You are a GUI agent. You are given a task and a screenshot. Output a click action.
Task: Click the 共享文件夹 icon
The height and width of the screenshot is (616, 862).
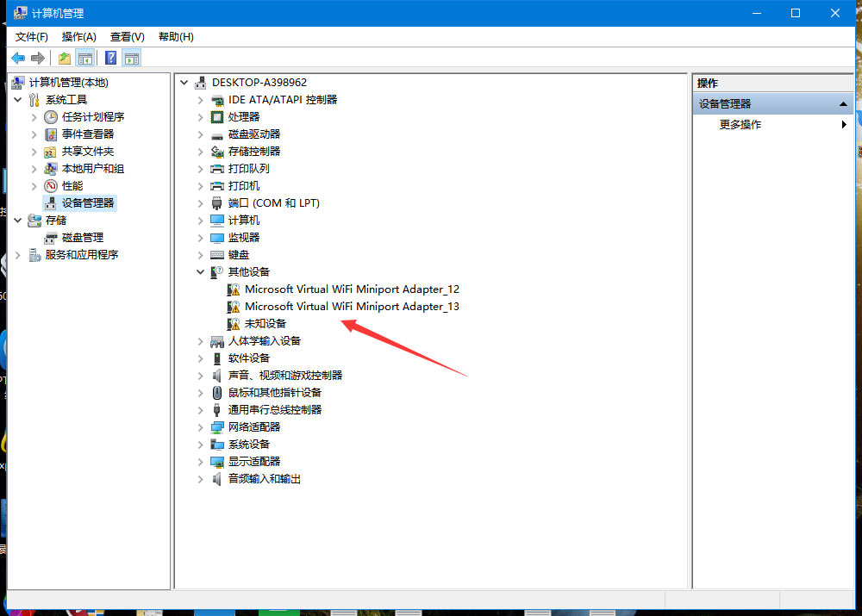tap(51, 152)
